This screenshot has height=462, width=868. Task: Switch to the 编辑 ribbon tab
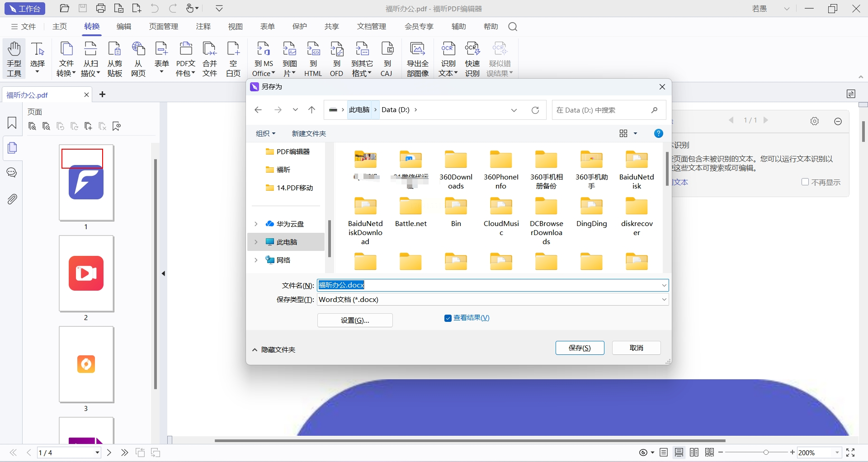click(x=124, y=27)
